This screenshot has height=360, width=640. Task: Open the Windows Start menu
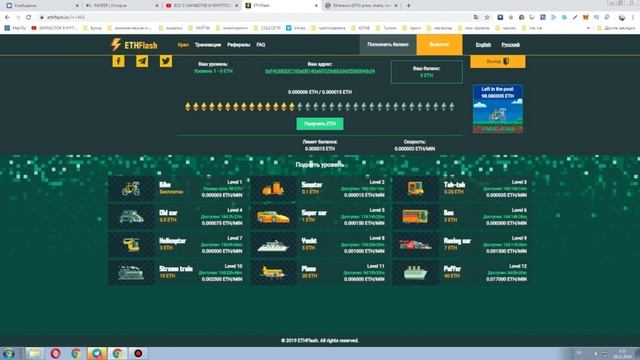tap(9, 353)
